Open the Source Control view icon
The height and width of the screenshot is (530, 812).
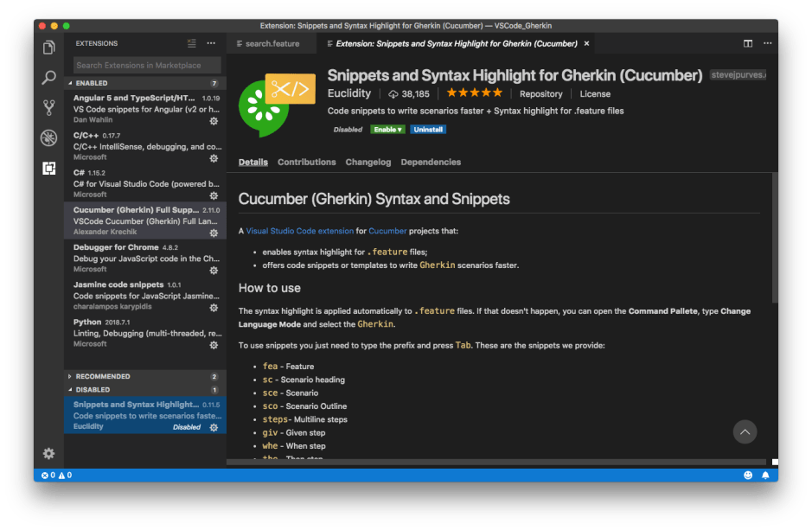point(49,108)
